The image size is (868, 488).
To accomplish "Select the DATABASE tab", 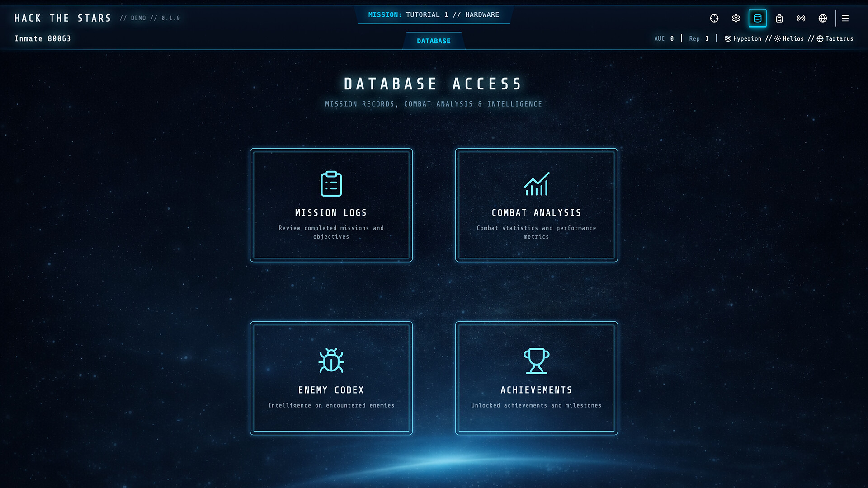I will [434, 41].
